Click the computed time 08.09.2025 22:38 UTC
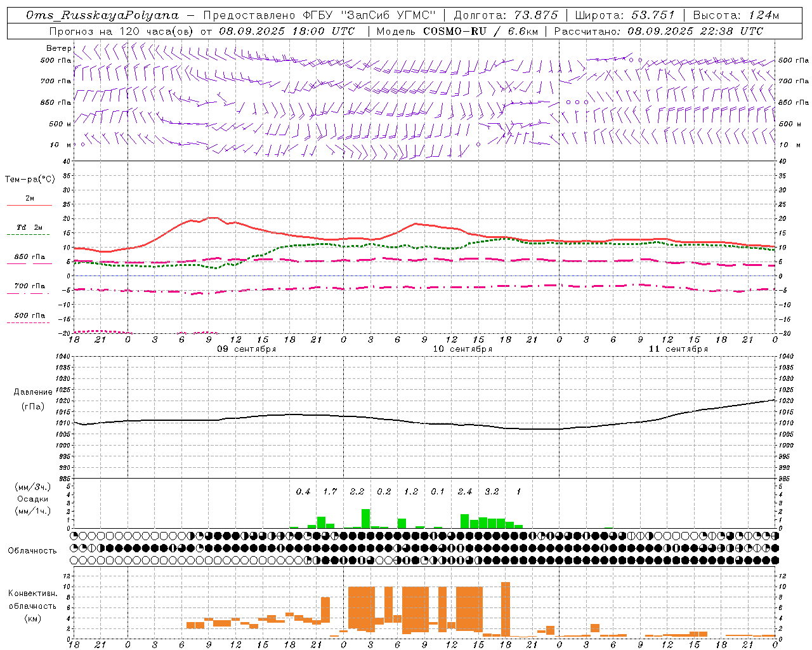The height and width of the screenshot is (650, 812). pos(695,31)
